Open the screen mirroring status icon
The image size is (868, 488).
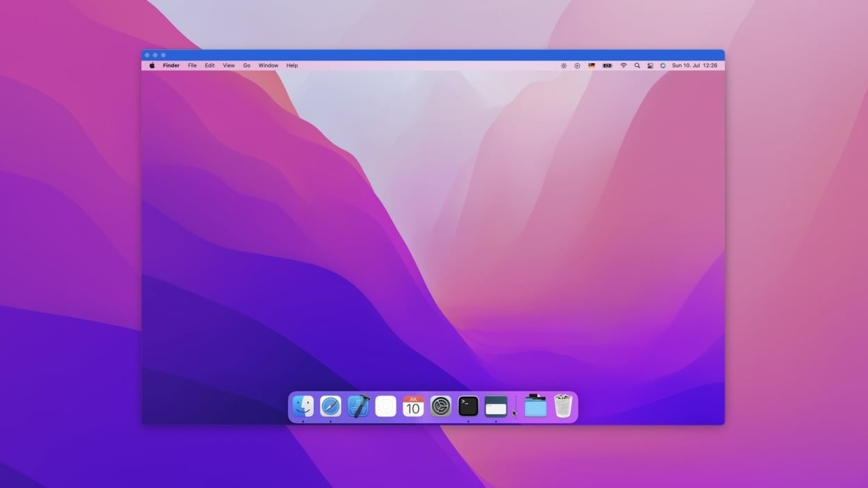[x=650, y=65]
